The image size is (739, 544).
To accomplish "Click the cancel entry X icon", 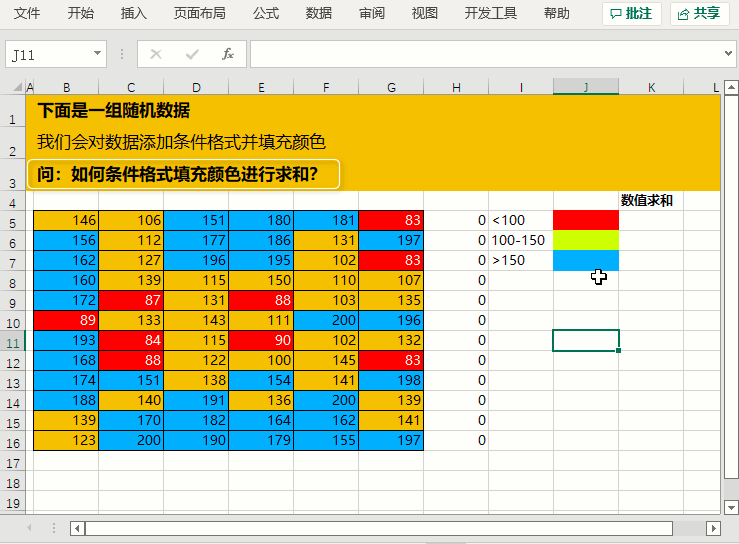I will tap(156, 55).
